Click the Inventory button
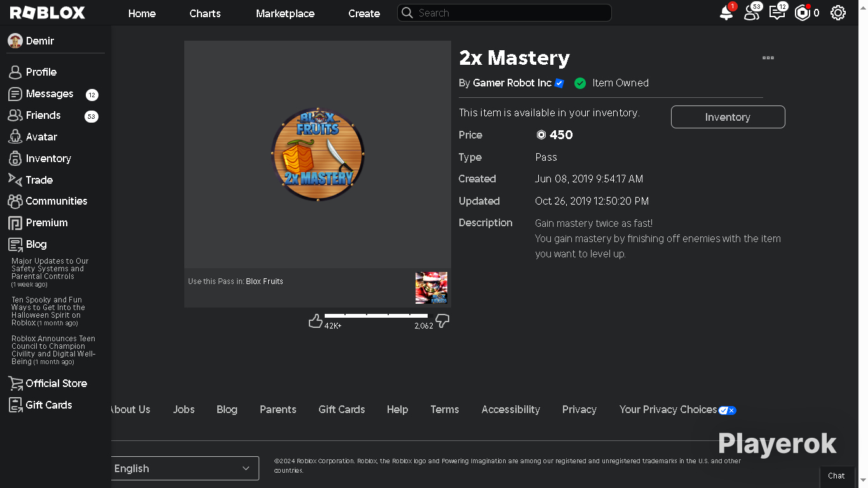The height and width of the screenshot is (488, 868). (728, 117)
